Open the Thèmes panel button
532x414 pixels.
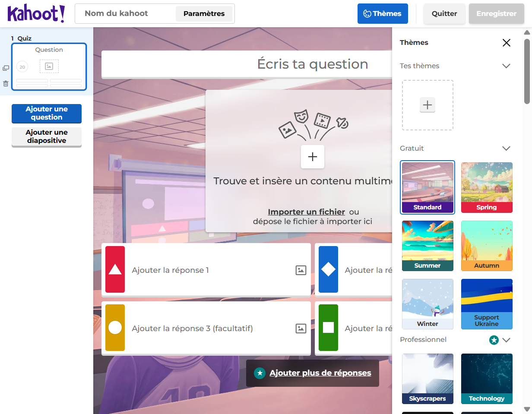point(383,13)
